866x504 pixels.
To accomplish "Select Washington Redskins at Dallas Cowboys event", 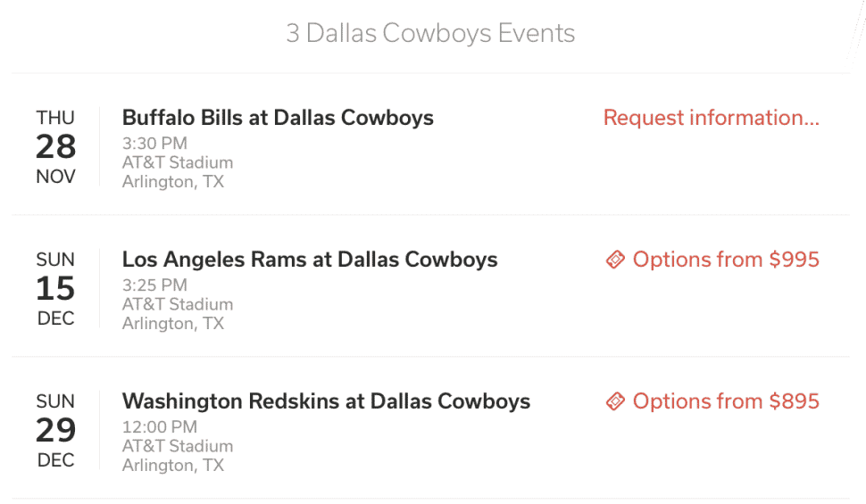I will 326,401.
